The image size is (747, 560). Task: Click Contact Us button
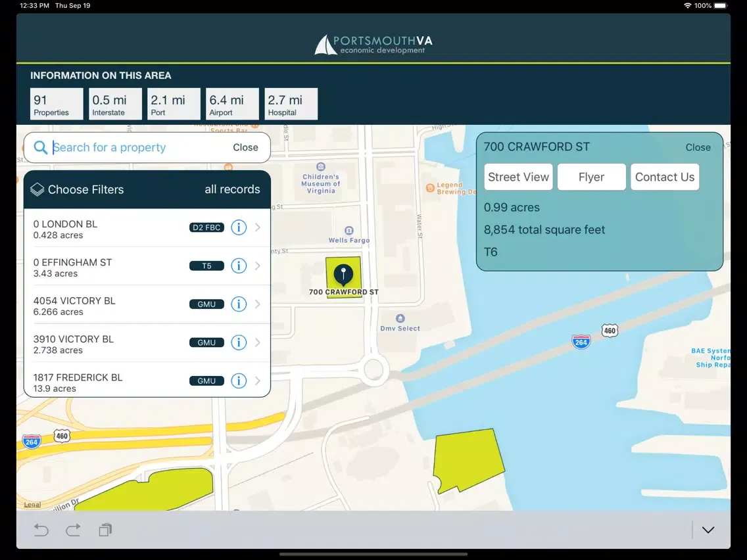pyautogui.click(x=665, y=177)
